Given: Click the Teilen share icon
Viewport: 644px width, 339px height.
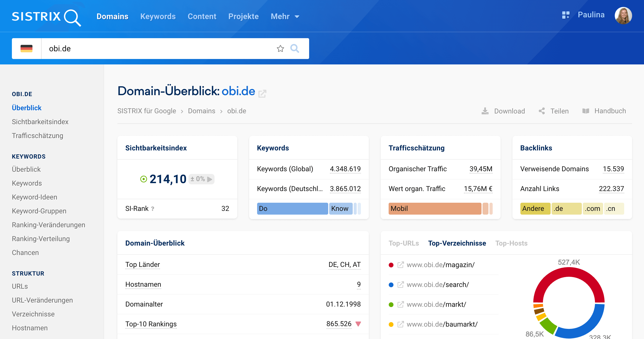Looking at the screenshot, I should [542, 111].
